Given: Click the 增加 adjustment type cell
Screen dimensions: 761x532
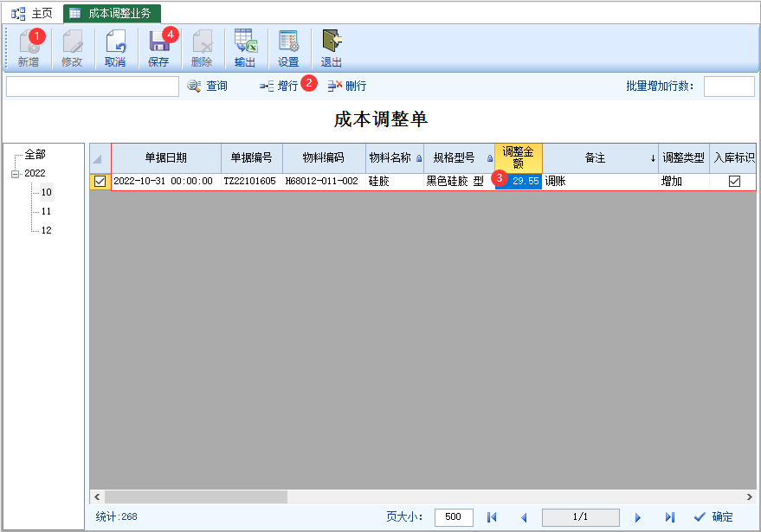Looking at the screenshot, I should [x=683, y=182].
